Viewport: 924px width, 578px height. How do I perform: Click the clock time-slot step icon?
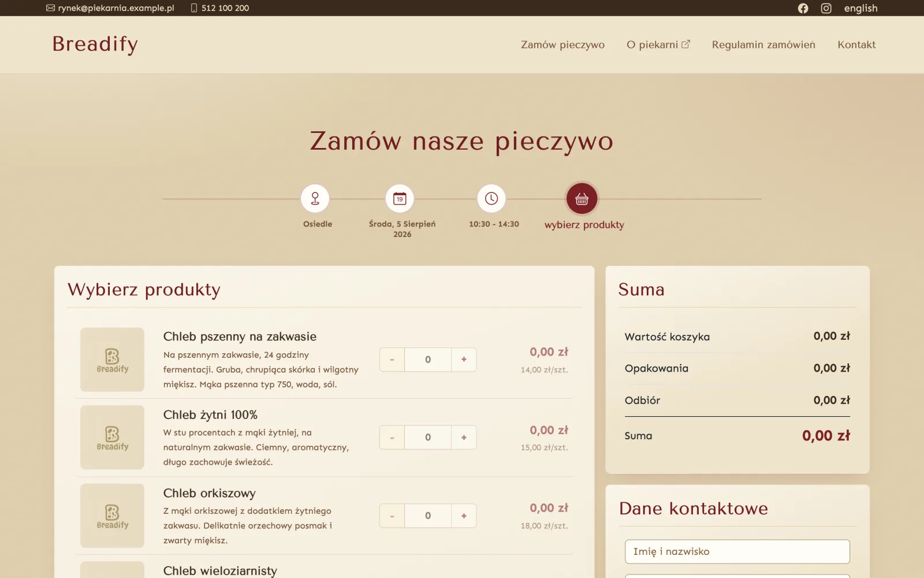click(x=491, y=198)
